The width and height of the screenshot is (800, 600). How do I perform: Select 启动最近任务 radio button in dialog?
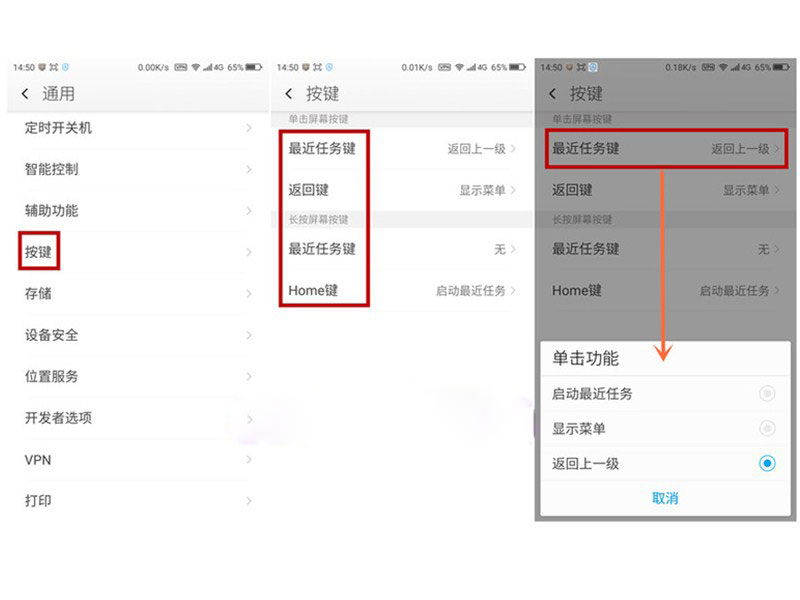(x=767, y=393)
